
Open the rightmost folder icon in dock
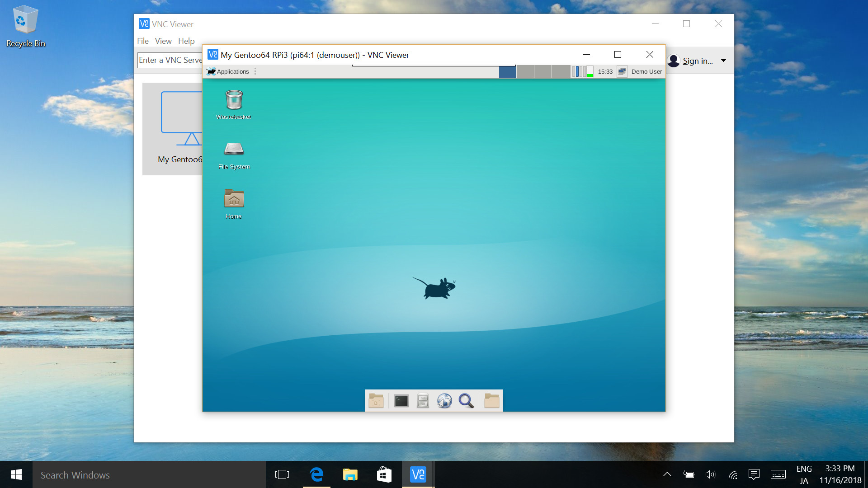tap(491, 401)
